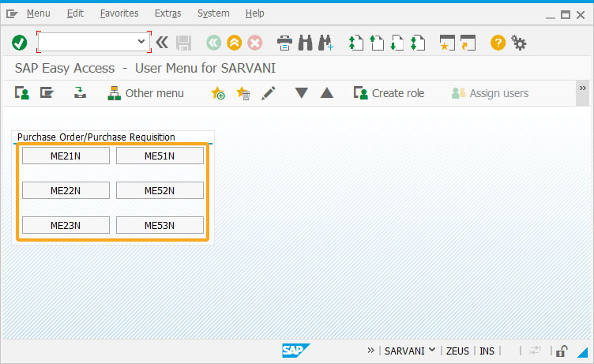Screen dimensions: 594x364
Task: Click the SAP logo in status bar
Action: click(296, 351)
